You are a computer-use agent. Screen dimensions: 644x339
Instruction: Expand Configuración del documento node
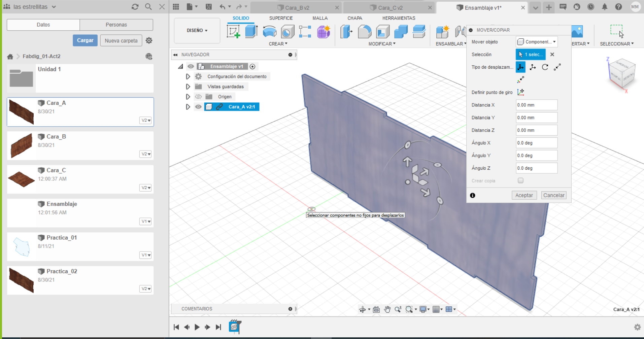pyautogui.click(x=188, y=76)
